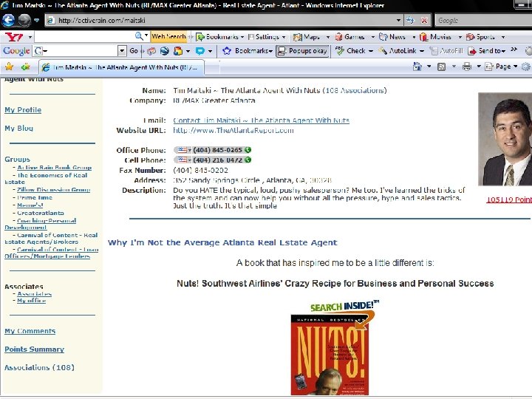
Task: Click the Yahoo Web Search button
Action: click(168, 36)
